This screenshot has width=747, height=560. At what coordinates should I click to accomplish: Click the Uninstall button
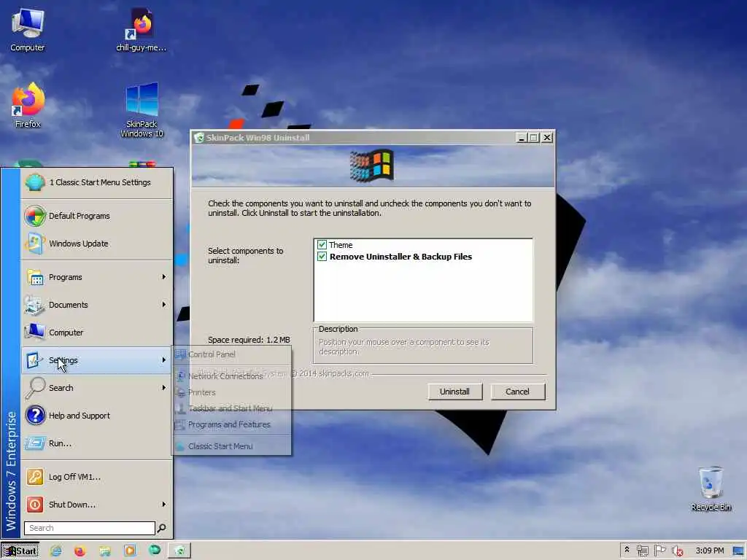coord(455,392)
